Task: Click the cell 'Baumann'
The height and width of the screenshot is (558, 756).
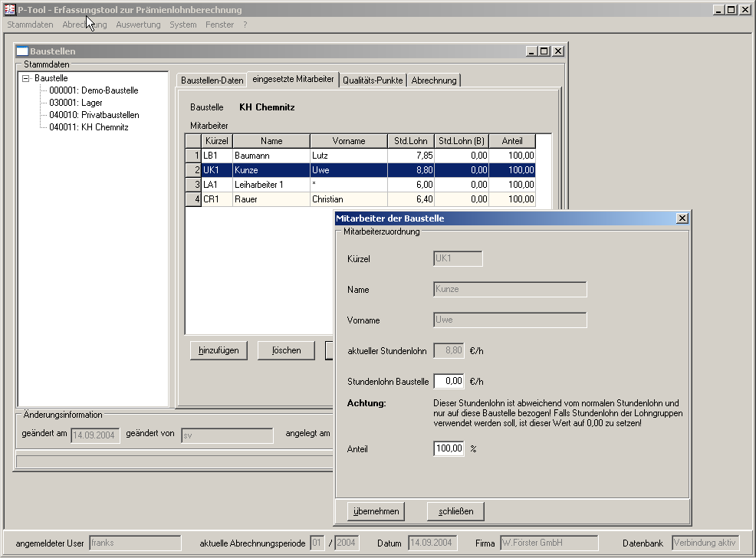Action: [x=271, y=156]
